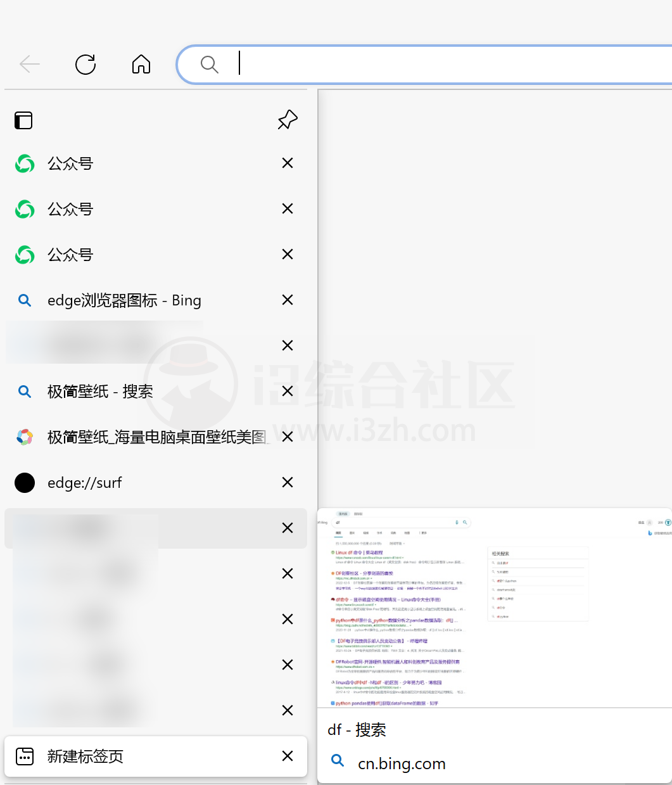
Task: Click the colorful favicon of 极简壁纸_海量电脑桌面壁纸
Action: (x=25, y=437)
